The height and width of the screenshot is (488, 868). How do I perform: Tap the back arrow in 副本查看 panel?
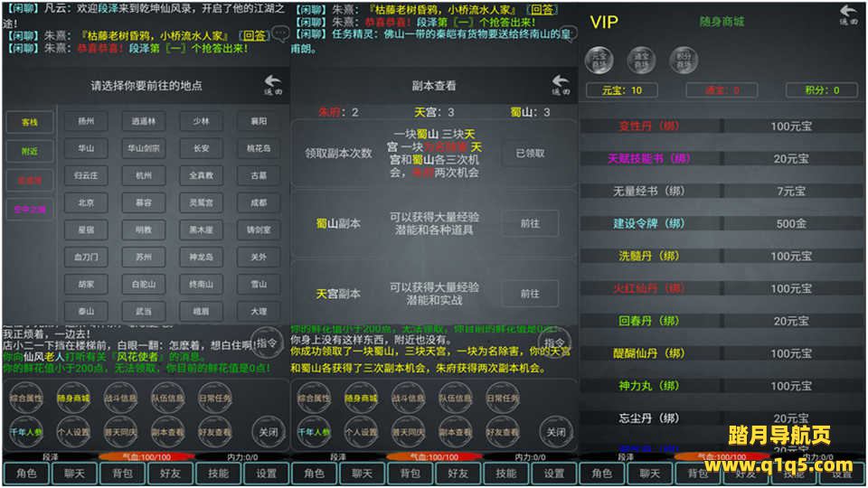[561, 85]
